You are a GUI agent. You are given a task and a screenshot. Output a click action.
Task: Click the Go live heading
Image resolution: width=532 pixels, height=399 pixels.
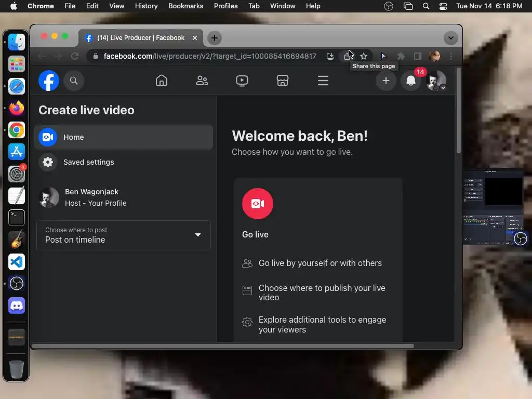point(255,234)
